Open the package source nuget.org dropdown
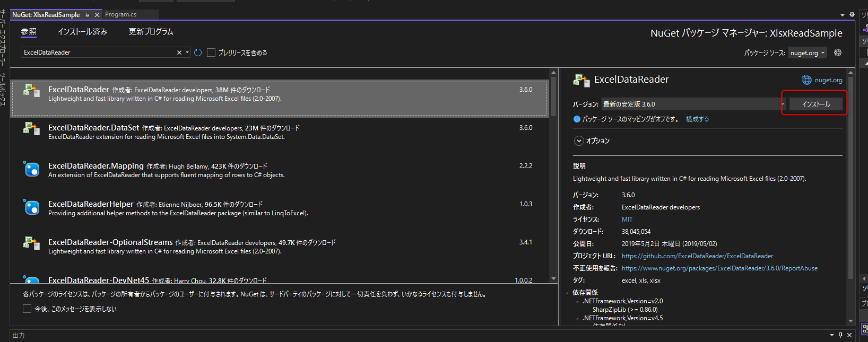This screenshot has width=868, height=342. tap(808, 52)
